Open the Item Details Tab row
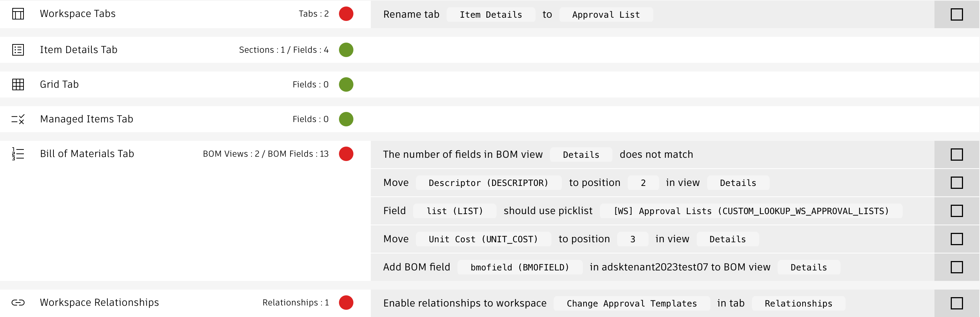 pos(79,50)
